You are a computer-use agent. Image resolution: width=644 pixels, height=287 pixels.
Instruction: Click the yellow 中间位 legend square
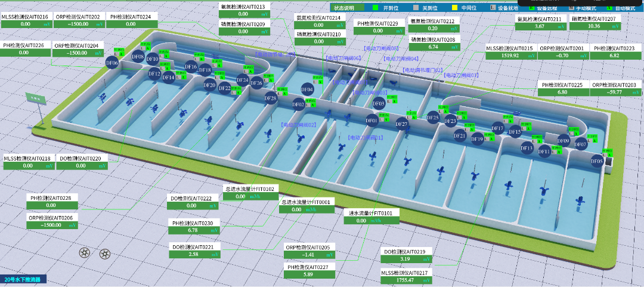point(454,8)
